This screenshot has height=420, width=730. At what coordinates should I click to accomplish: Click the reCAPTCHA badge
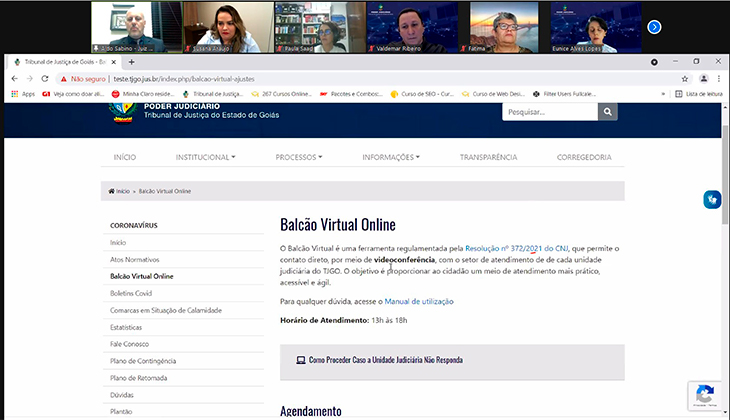(705, 396)
